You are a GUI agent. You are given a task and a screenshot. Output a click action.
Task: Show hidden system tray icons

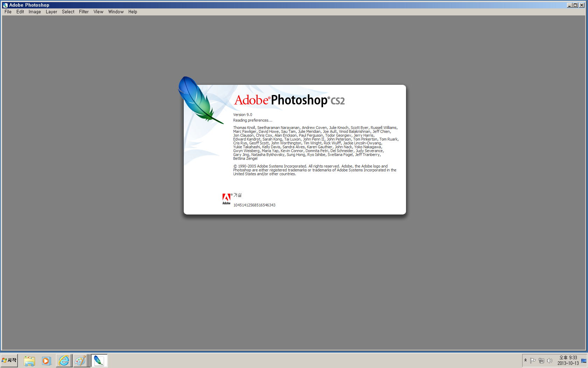tap(525, 360)
